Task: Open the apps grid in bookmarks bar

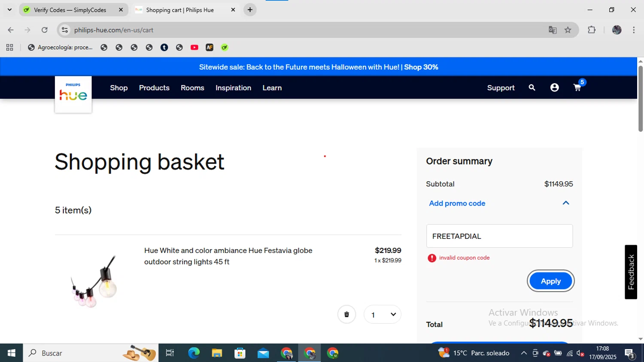Action: [x=9, y=48]
